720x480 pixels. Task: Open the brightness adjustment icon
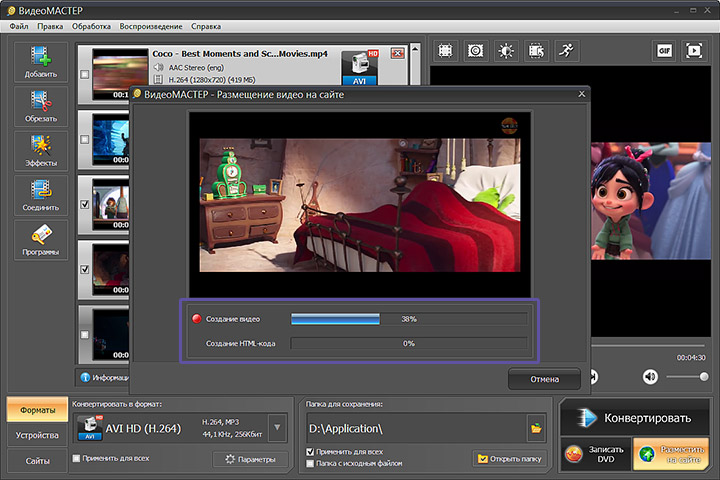[x=506, y=51]
